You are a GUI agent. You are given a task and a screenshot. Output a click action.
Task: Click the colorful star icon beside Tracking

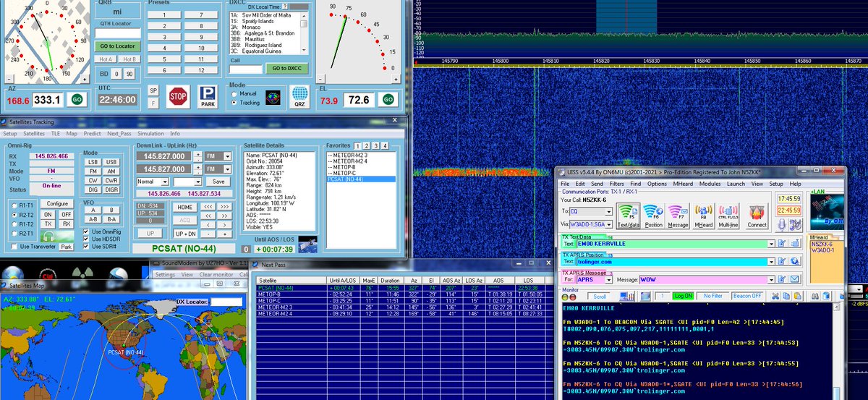point(273,96)
